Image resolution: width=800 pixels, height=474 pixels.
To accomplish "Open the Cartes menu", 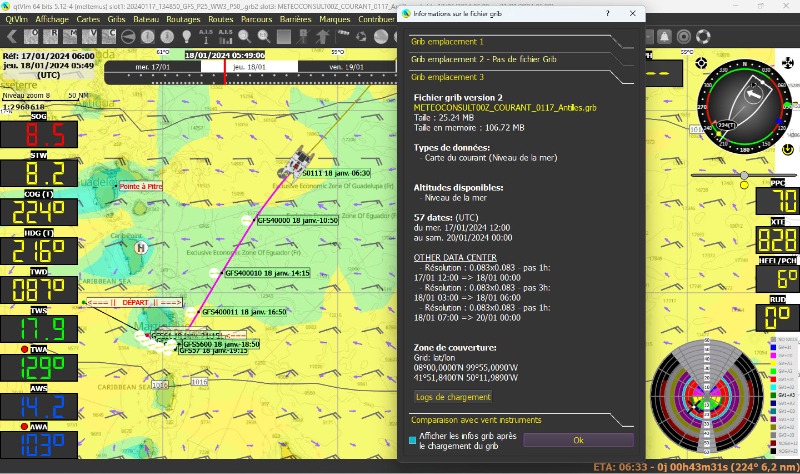I will coord(88,19).
